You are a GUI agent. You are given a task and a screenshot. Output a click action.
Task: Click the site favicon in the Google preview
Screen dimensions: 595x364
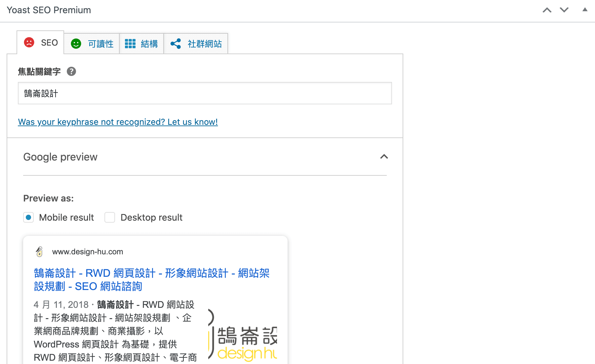(x=39, y=252)
